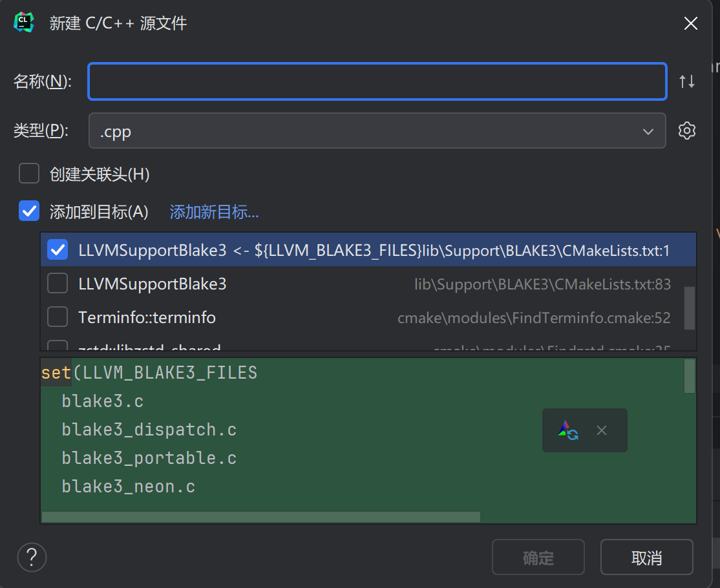
Task: Click the CLion logo icon in title bar
Action: point(24,23)
